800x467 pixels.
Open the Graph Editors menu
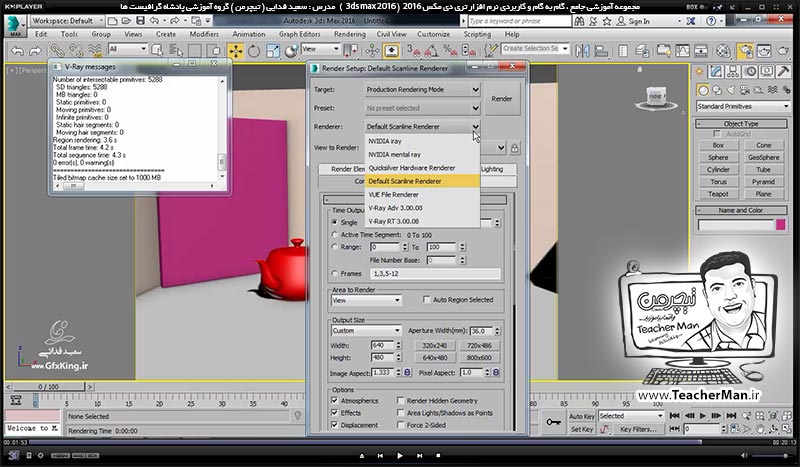[299, 34]
